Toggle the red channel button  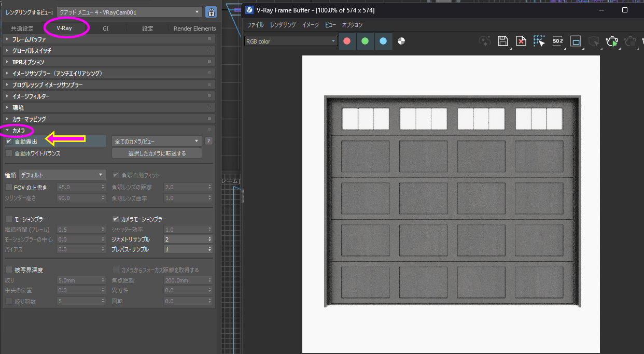(347, 41)
